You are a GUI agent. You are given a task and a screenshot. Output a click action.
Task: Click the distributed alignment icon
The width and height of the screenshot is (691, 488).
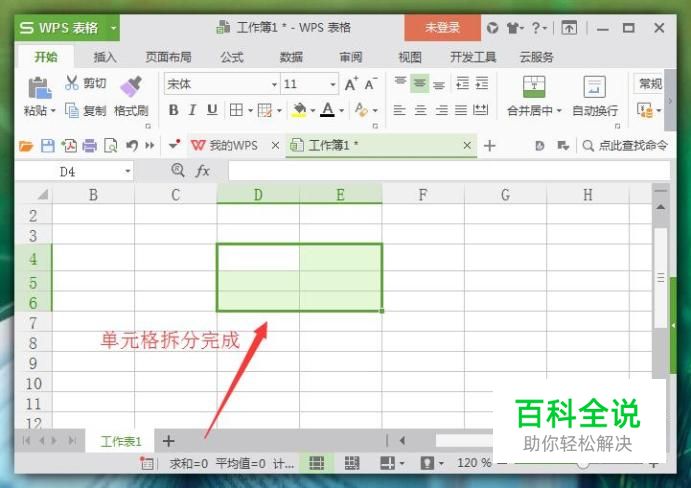[480, 110]
